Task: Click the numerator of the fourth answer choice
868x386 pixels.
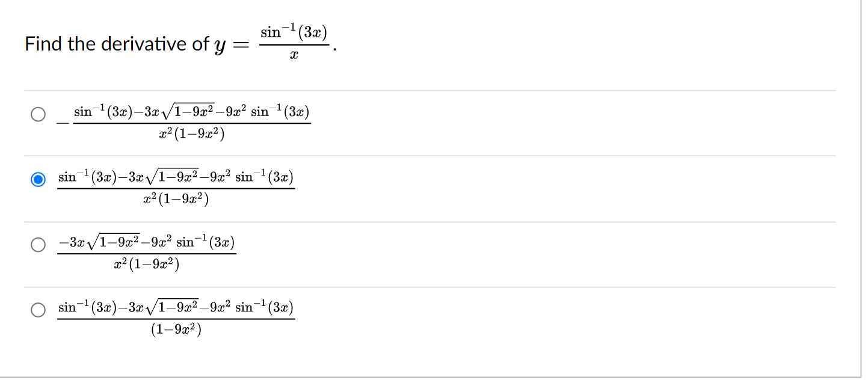Action: [174, 307]
